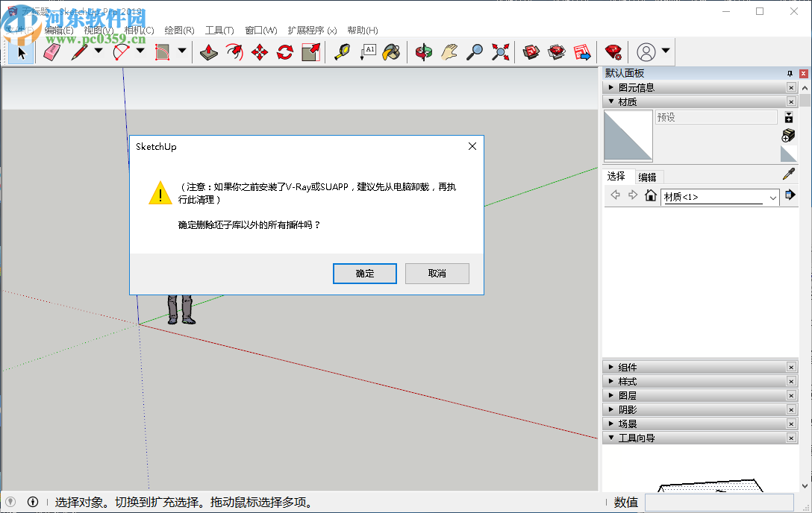Click 取消 in the SketchUp dialog
Screen dimensions: 812x513
click(437, 274)
